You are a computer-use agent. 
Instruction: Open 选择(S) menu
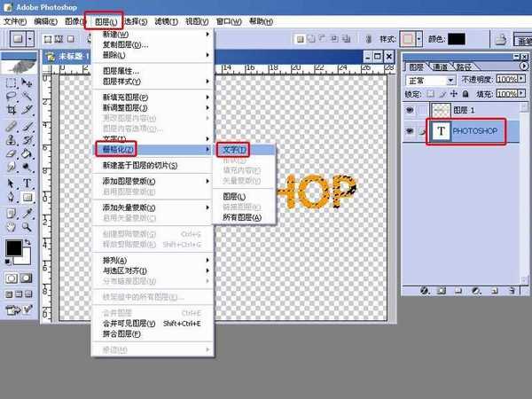136,21
